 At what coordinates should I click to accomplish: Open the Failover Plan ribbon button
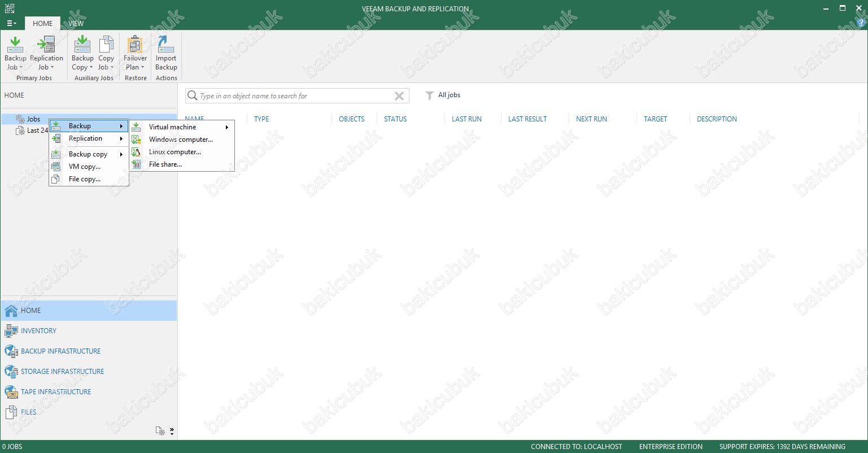tap(135, 53)
